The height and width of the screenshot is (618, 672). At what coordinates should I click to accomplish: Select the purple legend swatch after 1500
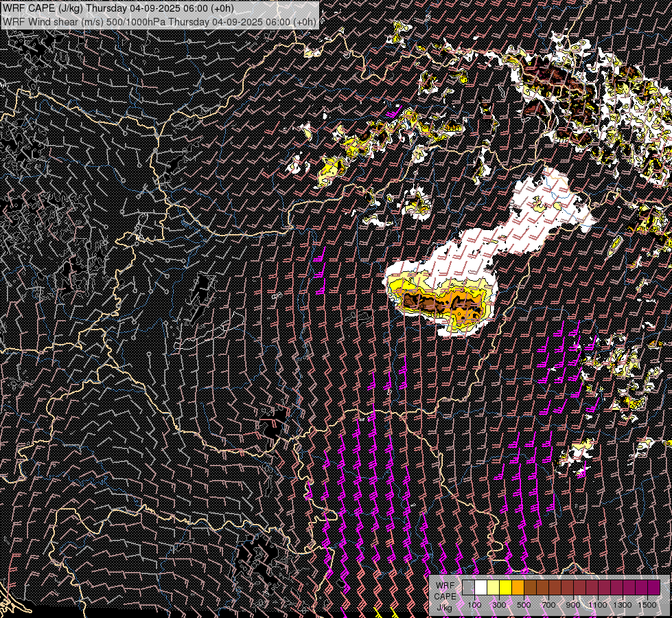(x=654, y=587)
